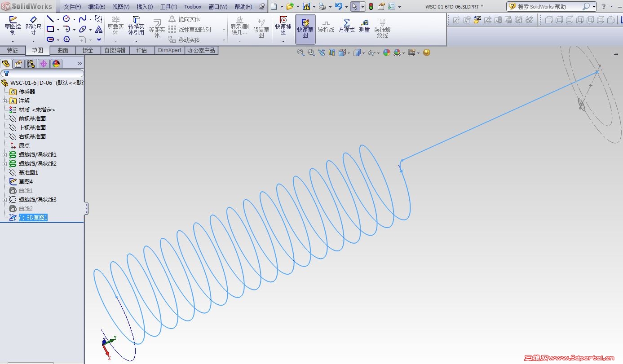
Task: Select the sketch Text tool
Action: click(x=99, y=29)
